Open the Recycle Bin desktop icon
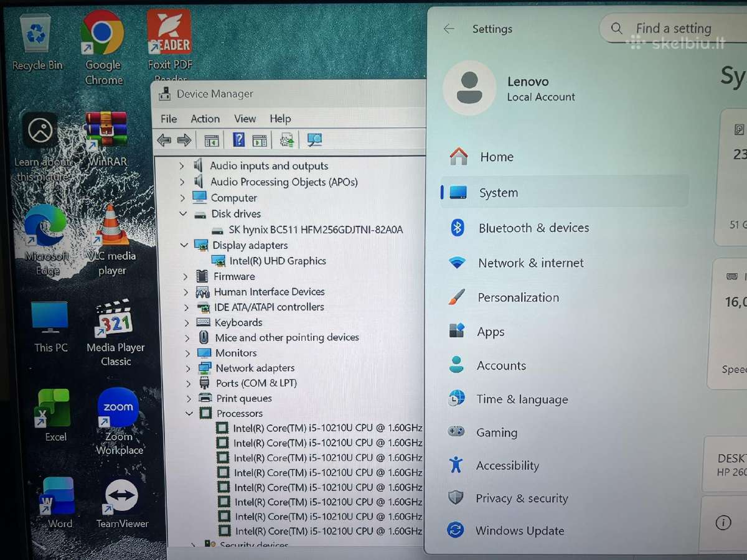 point(37,42)
